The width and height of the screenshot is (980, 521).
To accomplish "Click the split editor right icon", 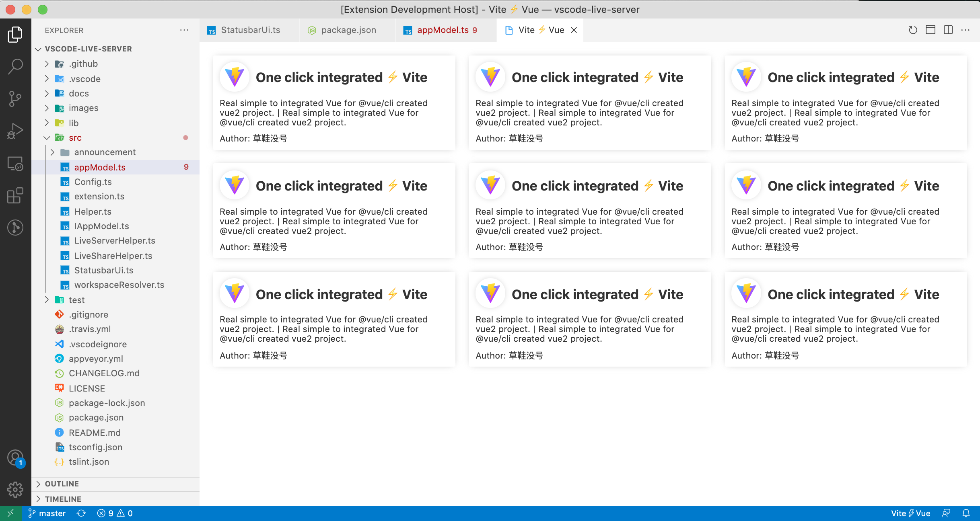I will click(x=948, y=30).
